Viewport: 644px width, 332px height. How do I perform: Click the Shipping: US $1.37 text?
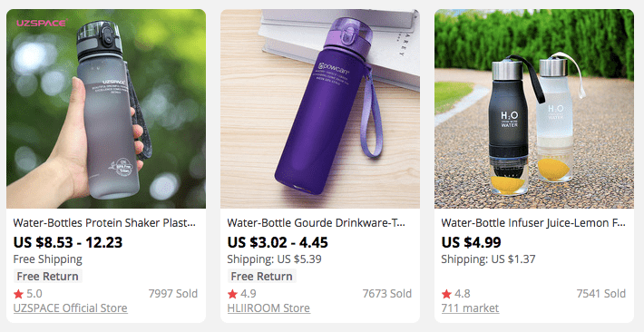tap(488, 259)
